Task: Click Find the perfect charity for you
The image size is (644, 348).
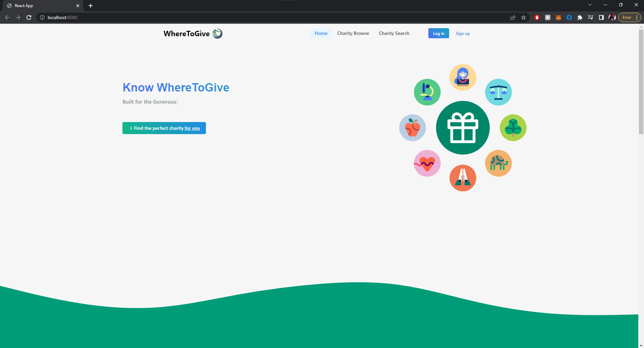Action: point(164,128)
